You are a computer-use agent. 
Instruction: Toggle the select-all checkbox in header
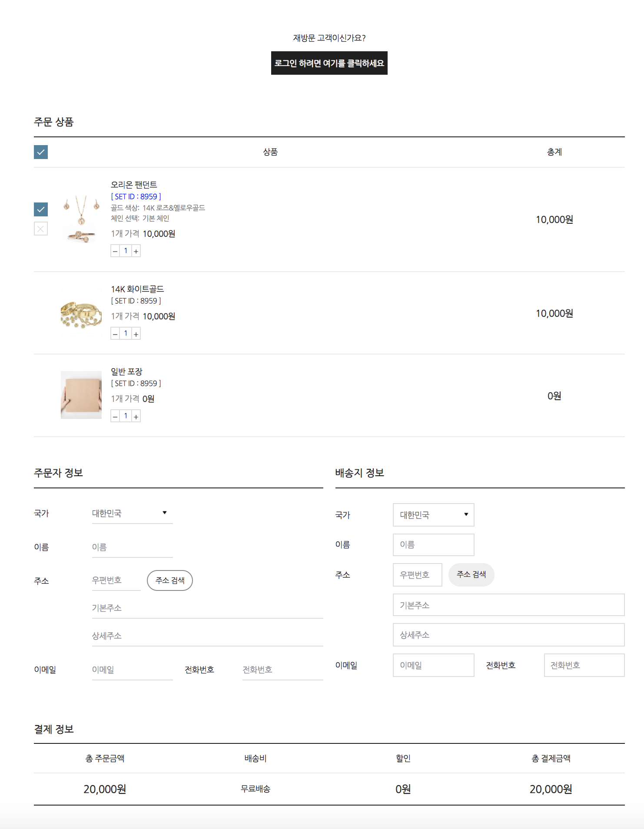pyautogui.click(x=41, y=152)
